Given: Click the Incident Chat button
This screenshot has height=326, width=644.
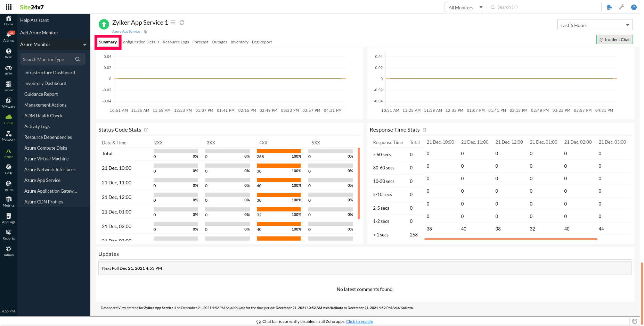Looking at the screenshot, I should tap(614, 39).
